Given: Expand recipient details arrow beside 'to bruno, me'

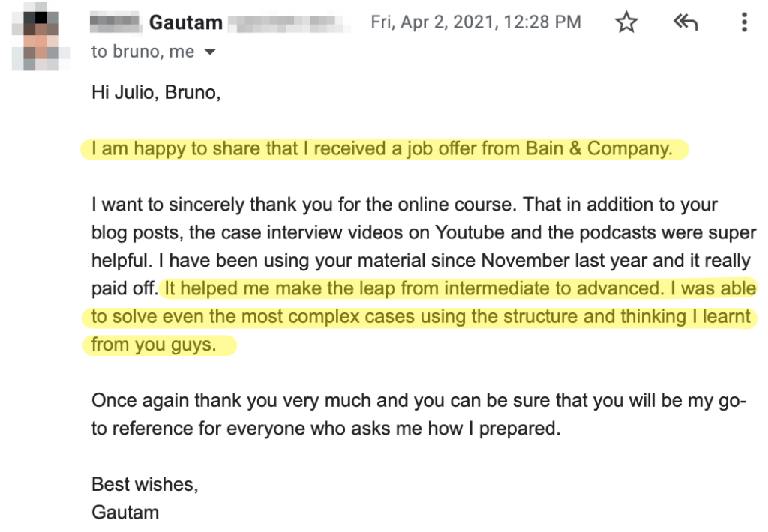Looking at the screenshot, I should coord(210,52).
